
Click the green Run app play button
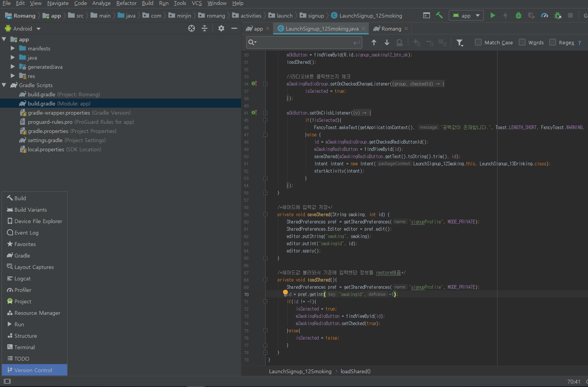tap(493, 16)
